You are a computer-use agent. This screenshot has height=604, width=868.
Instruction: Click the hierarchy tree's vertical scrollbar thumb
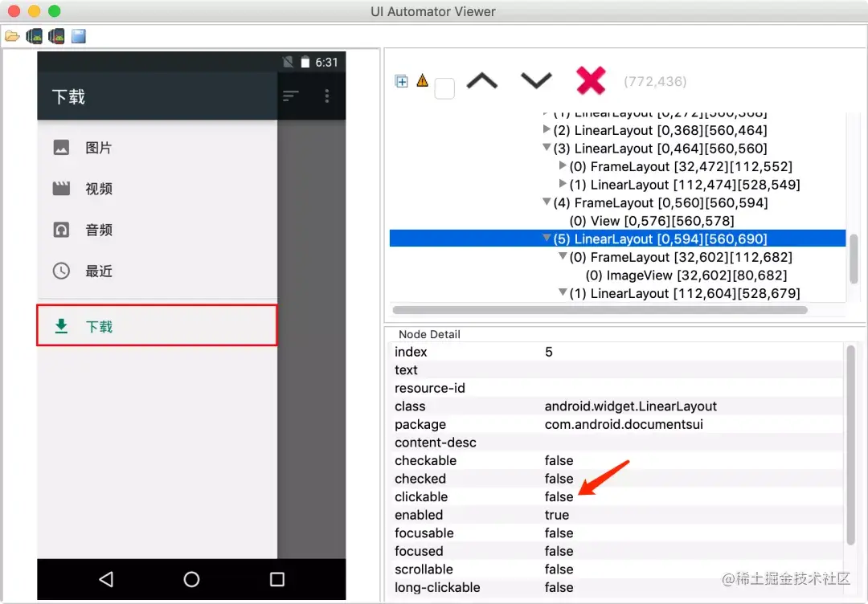(x=854, y=259)
